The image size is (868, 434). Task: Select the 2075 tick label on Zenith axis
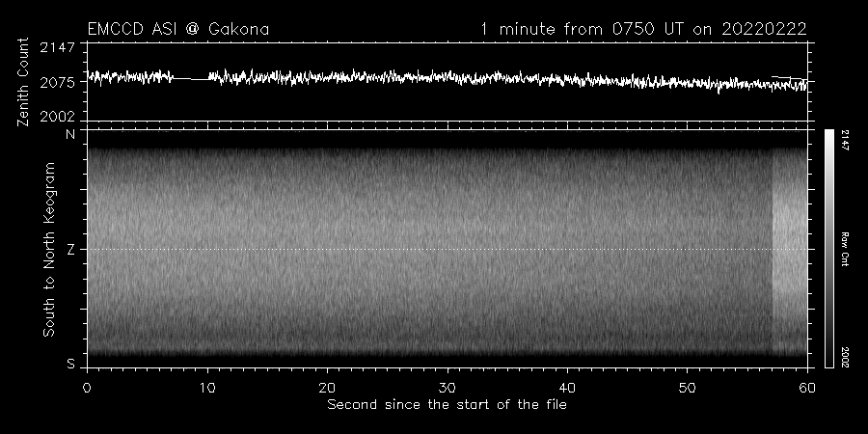pos(57,83)
